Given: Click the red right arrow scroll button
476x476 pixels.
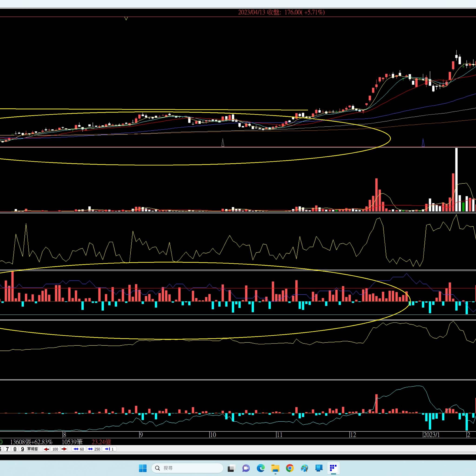Looking at the screenshot, I should pos(64,449).
